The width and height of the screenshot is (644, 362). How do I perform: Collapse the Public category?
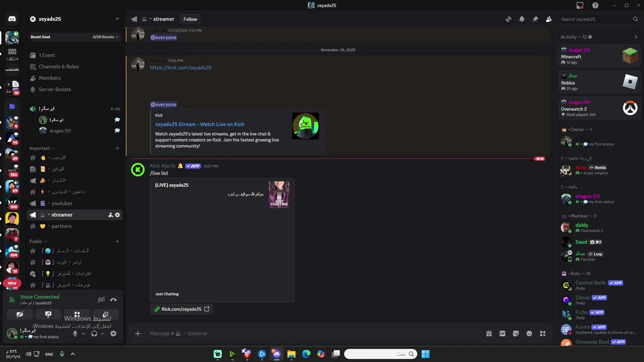[x=38, y=241]
